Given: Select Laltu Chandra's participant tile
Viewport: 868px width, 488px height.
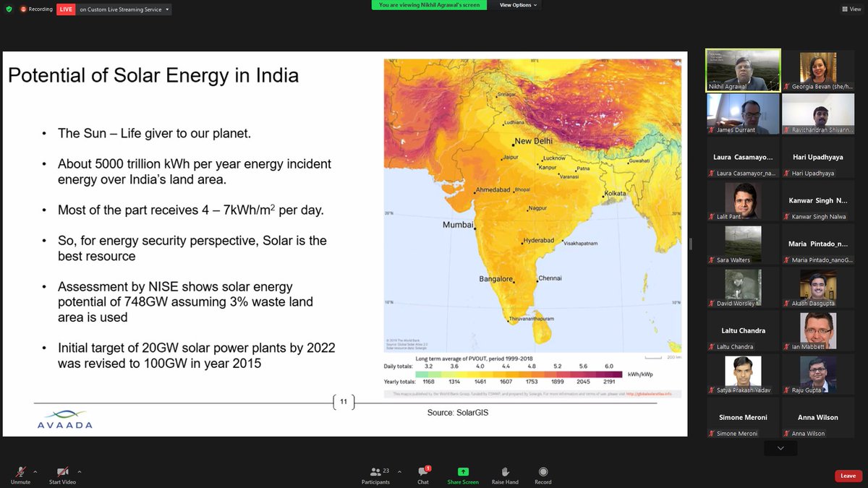Looking at the screenshot, I should (x=744, y=330).
